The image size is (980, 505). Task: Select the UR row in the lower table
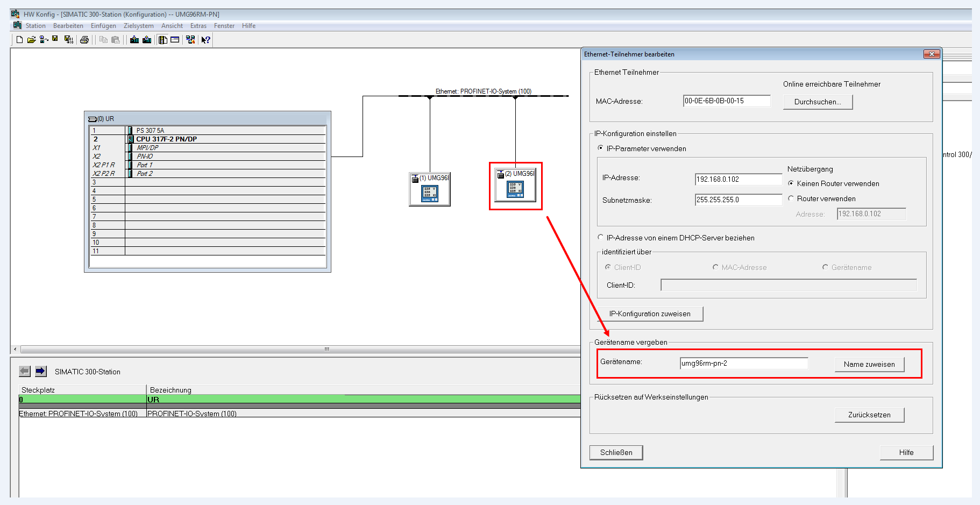tap(300, 399)
